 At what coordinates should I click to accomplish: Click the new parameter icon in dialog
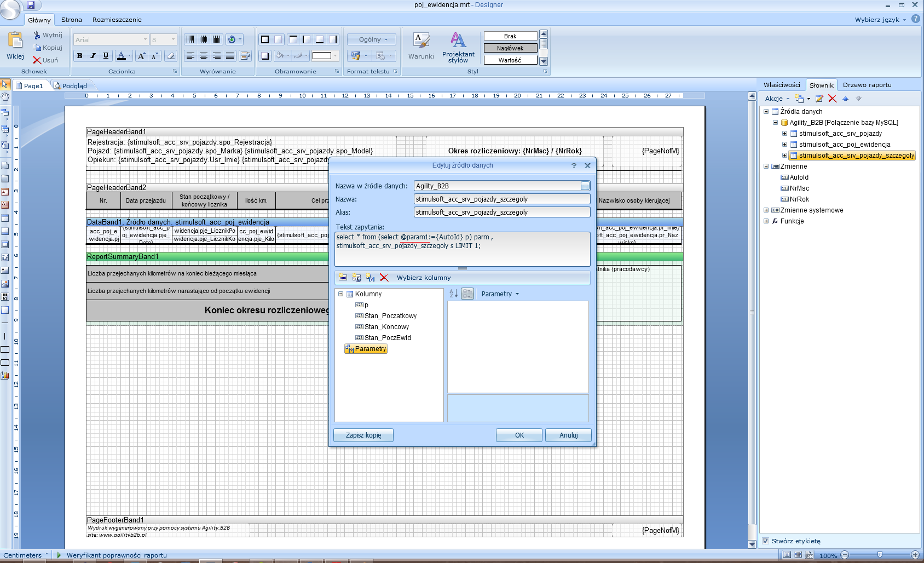click(x=370, y=278)
